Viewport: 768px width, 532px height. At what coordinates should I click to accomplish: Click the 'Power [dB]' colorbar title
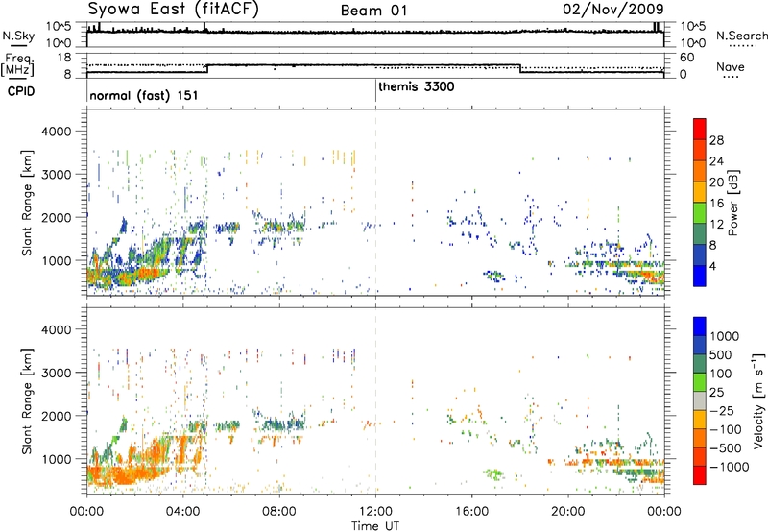732,203
